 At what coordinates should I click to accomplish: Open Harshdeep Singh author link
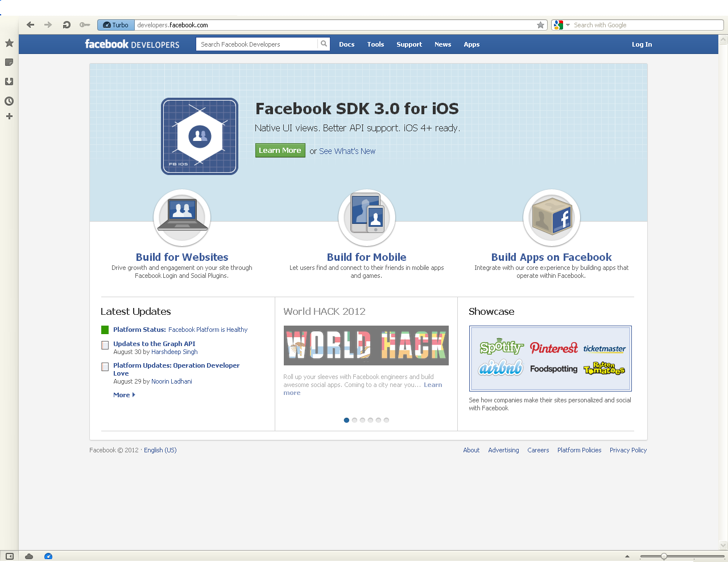pyautogui.click(x=175, y=352)
